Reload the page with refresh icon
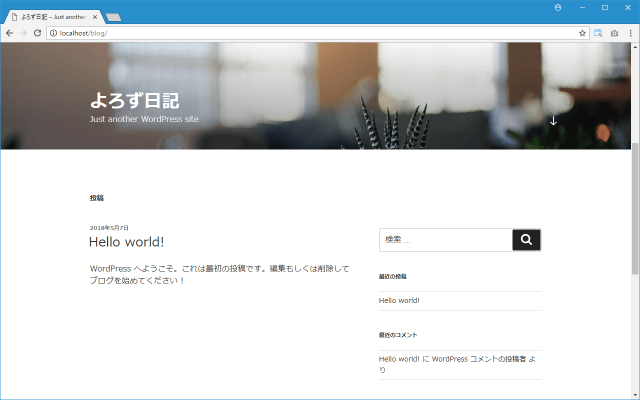640x400 pixels. pyautogui.click(x=37, y=33)
